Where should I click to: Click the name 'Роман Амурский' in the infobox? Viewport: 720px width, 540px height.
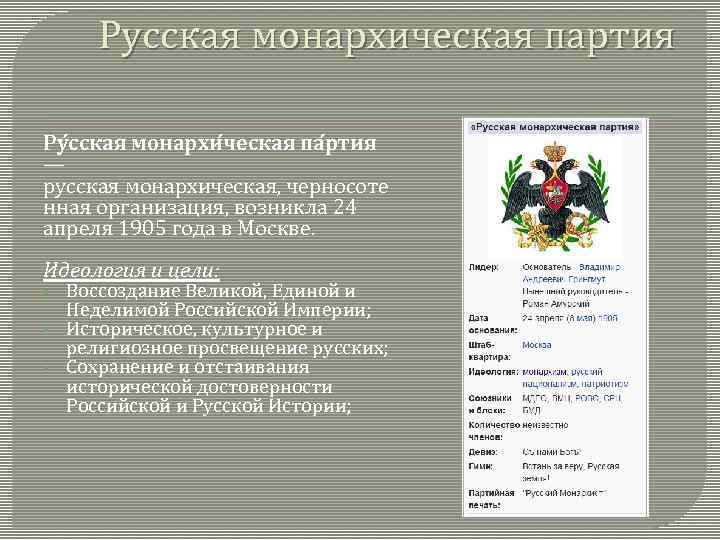coord(556,304)
